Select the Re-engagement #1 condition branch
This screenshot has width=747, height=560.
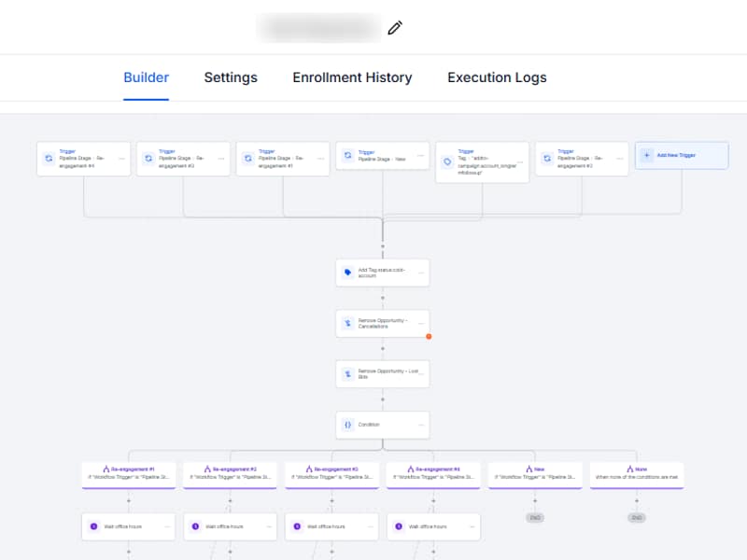pos(129,474)
